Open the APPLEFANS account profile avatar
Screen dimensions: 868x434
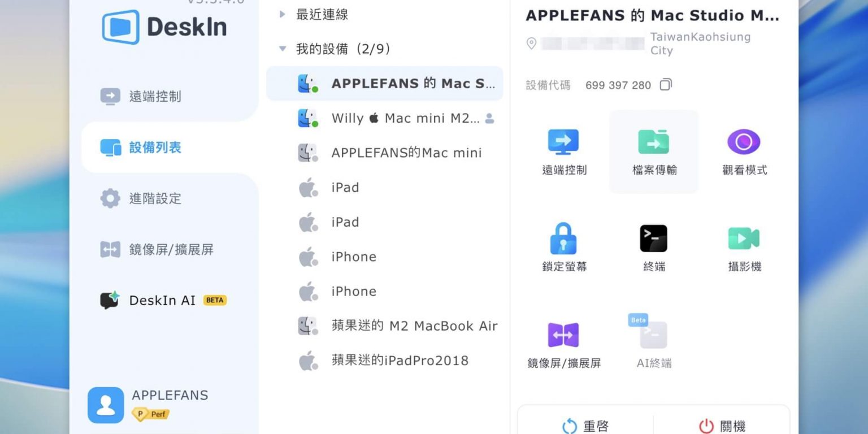coord(106,405)
